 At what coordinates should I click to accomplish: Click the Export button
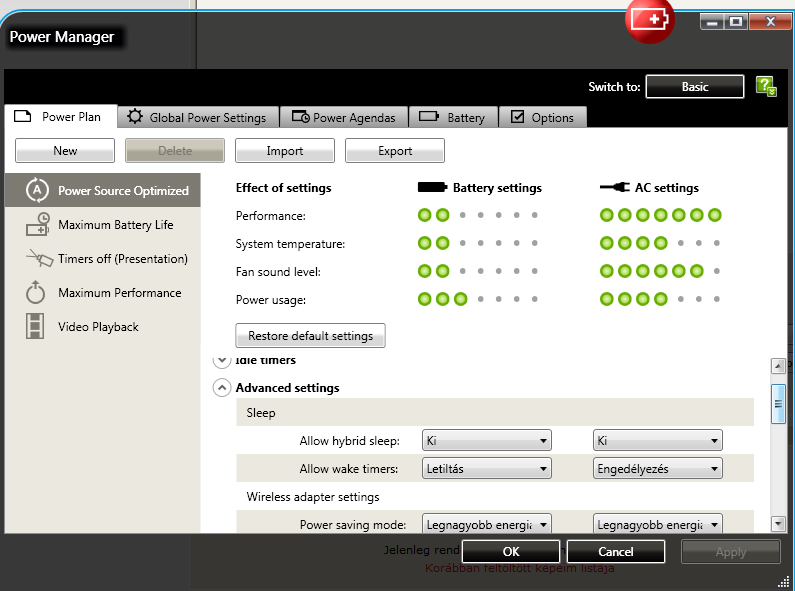395,151
